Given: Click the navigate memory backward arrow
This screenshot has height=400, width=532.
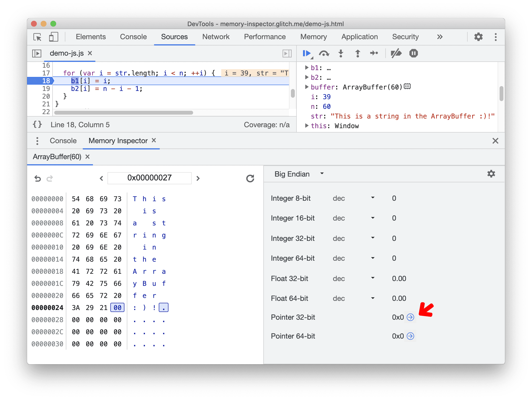Looking at the screenshot, I should 101,177.
